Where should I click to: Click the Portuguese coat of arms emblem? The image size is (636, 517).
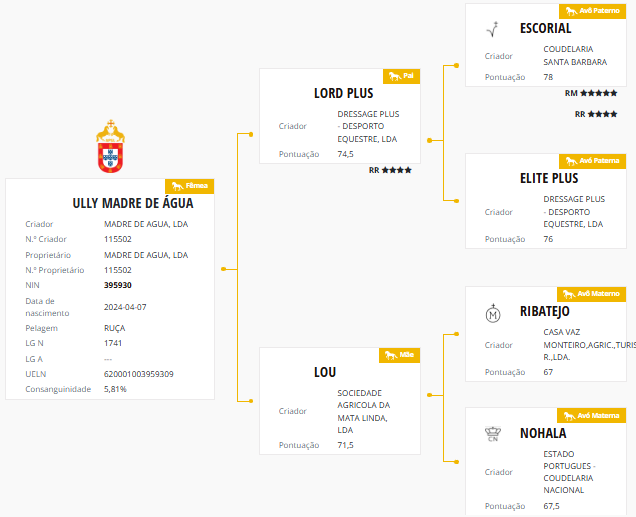pos(110,146)
